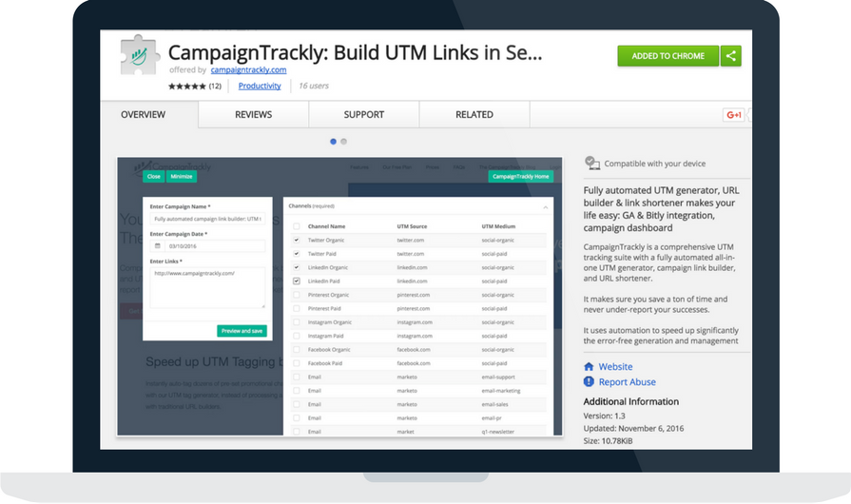Open the Productivity category link
The width and height of the screenshot is (851, 504).
260,86
